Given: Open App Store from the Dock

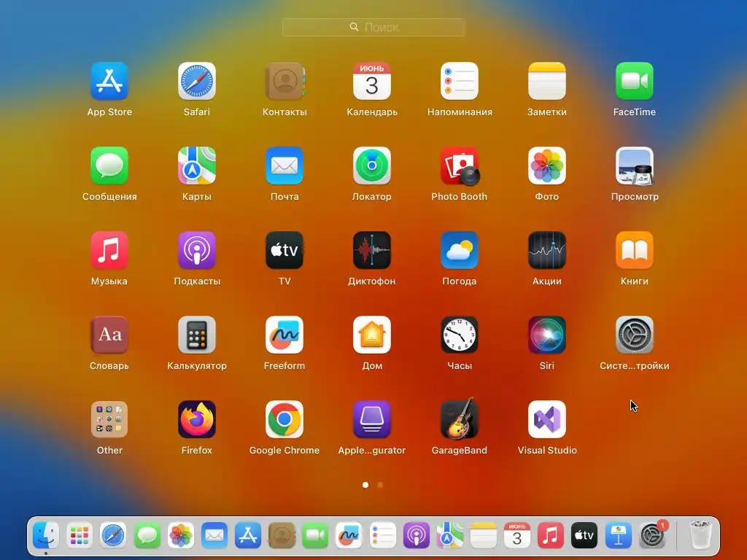Looking at the screenshot, I should click(x=248, y=535).
